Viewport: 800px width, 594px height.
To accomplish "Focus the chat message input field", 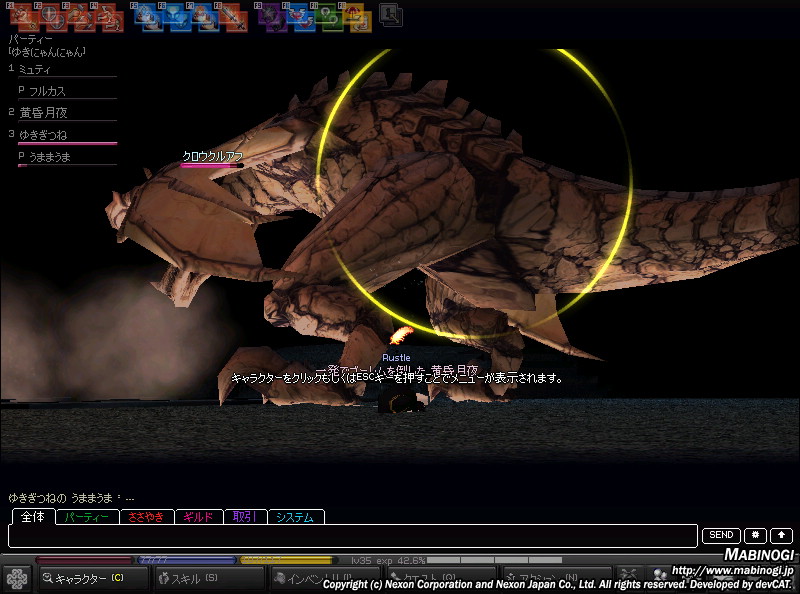I will [353, 536].
